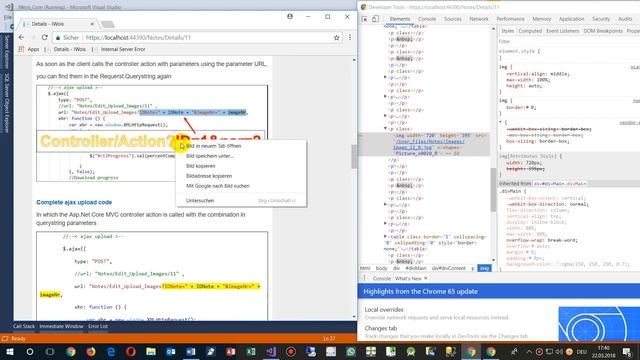Open a new tab in Chrome
This screenshot has height=360, width=640.
click(x=108, y=24)
